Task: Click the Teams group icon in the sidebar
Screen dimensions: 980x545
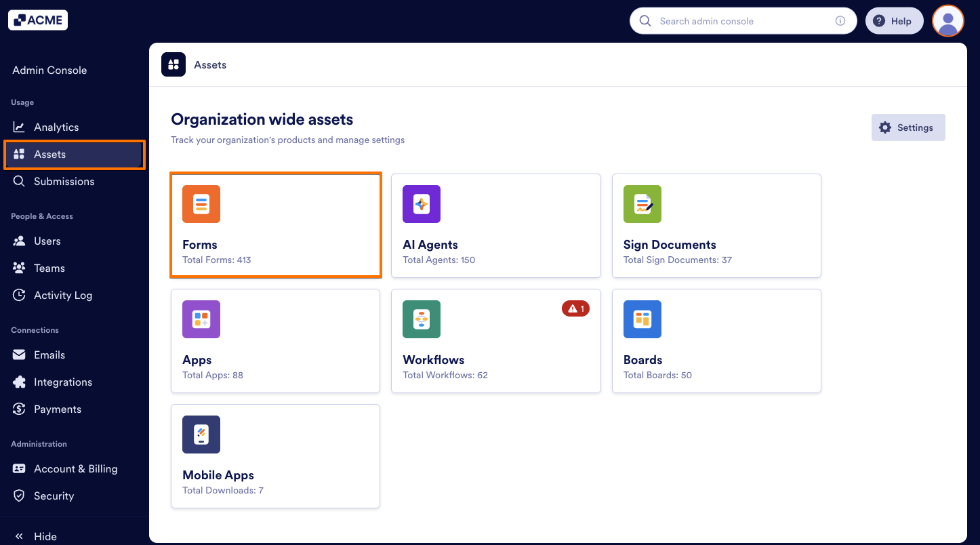Action: tap(19, 268)
